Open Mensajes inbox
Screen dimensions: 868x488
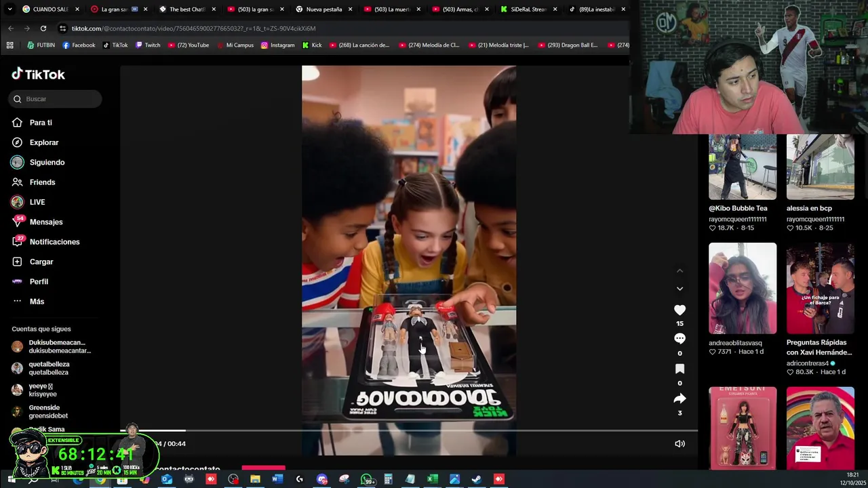(46, 222)
